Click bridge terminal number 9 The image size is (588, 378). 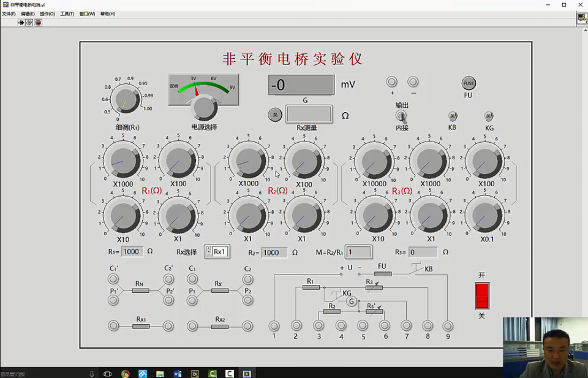(x=448, y=325)
